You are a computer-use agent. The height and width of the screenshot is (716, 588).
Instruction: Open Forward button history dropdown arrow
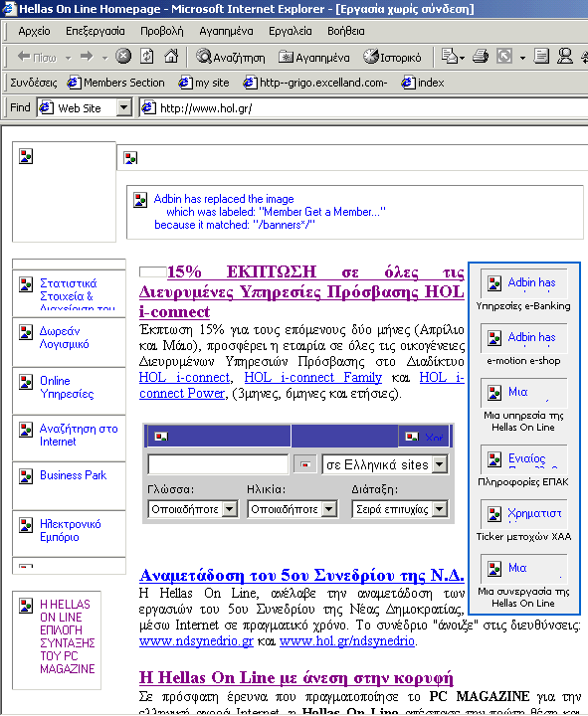click(104, 58)
